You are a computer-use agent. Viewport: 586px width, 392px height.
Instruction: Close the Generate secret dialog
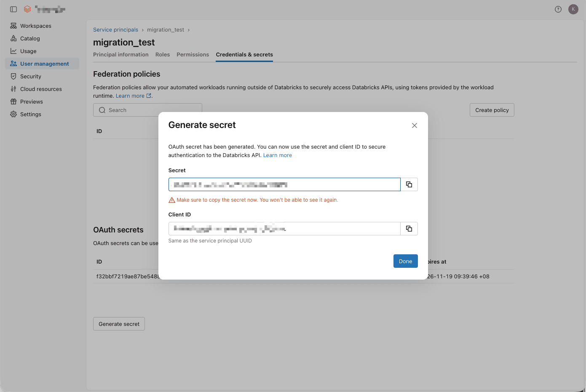415,125
